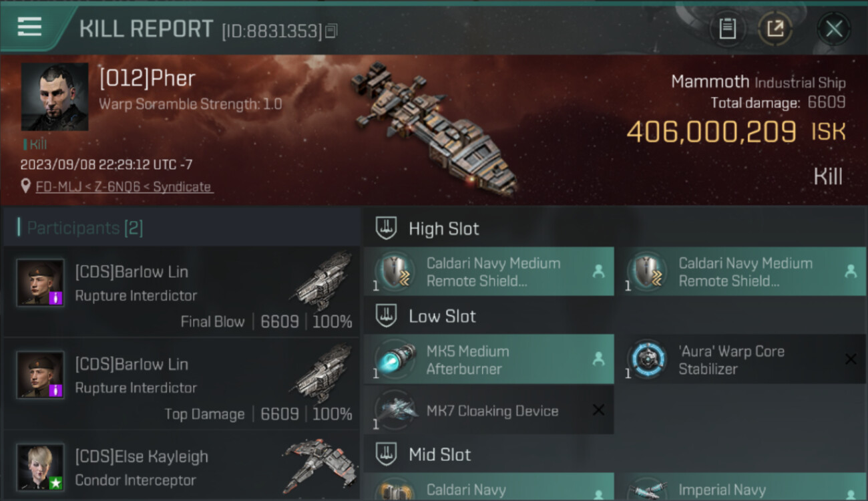The image size is (868, 501).
Task: Click the share export icon
Action: [775, 29]
